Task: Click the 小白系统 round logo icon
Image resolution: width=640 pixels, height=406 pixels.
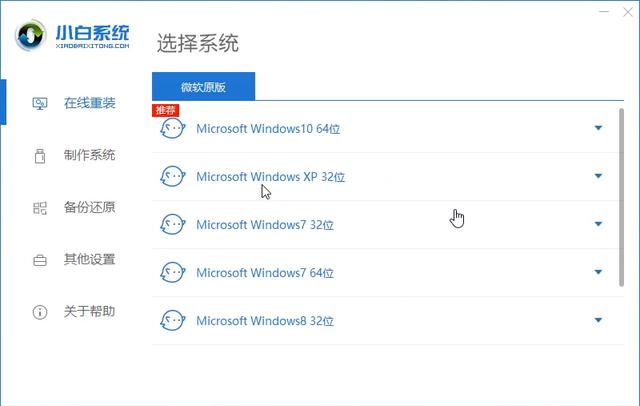Action: (31, 35)
